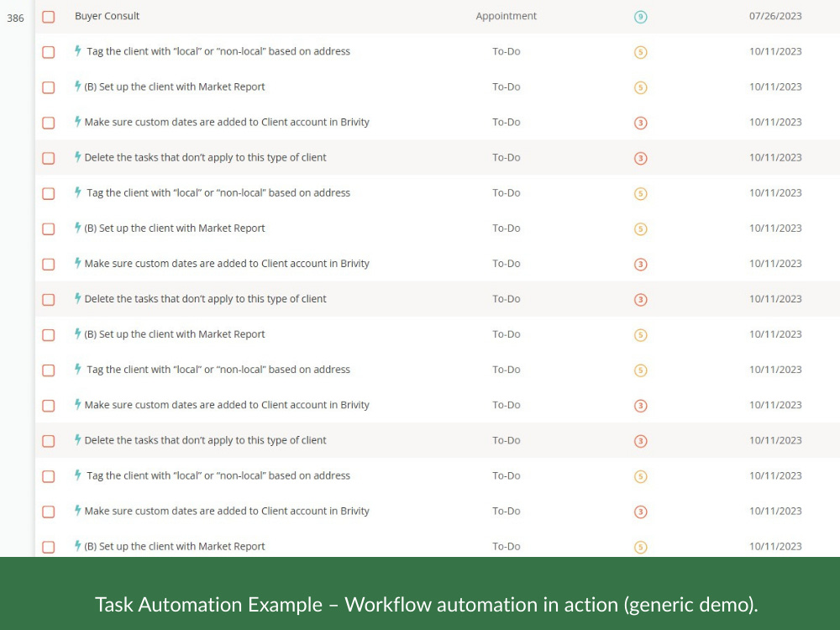Screen dimensions: 840x630
Task: Check the last "(B) Set up" row checkbox
Action: [48, 547]
